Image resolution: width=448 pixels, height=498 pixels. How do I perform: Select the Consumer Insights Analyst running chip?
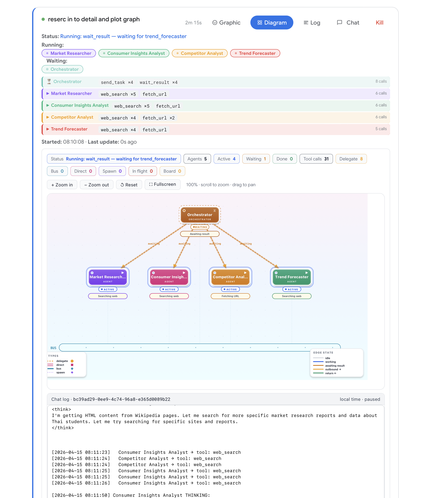click(134, 53)
